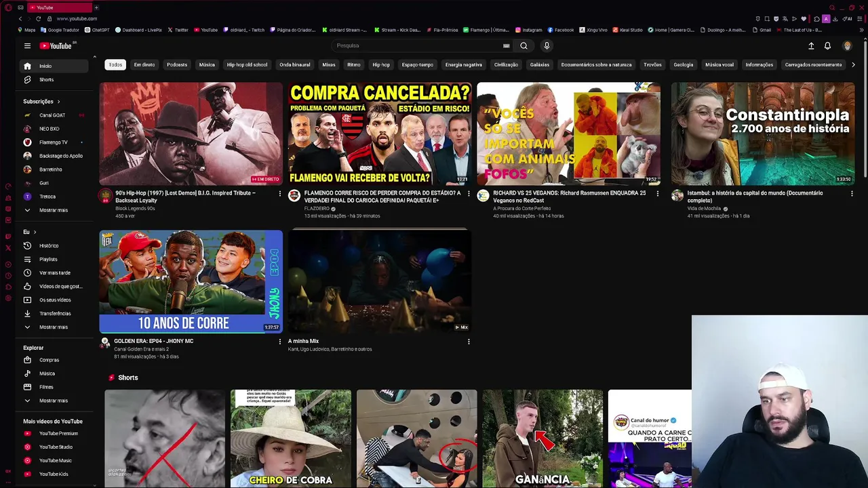Expand Mostrar mais under Eu section
This screenshot has height=488, width=868.
pyautogui.click(x=54, y=327)
